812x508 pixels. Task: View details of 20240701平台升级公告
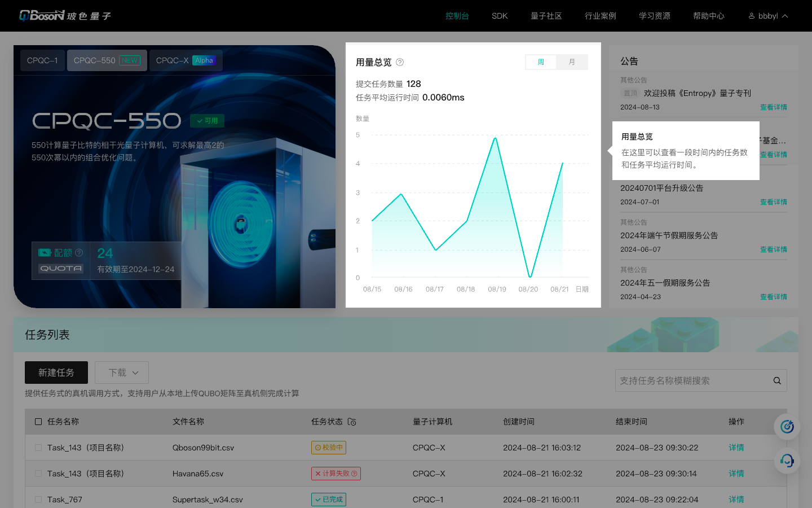click(x=774, y=202)
